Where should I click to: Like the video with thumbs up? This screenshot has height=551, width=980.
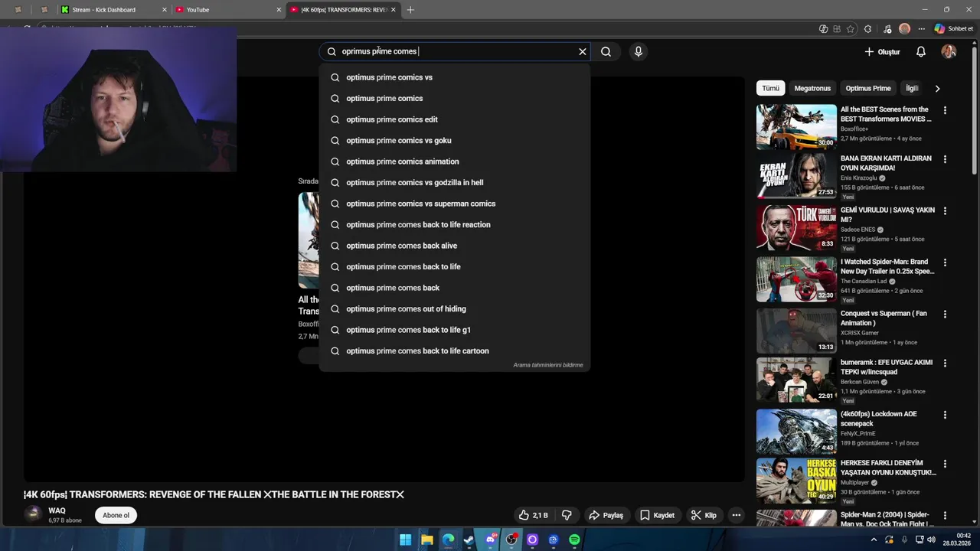coord(533,515)
